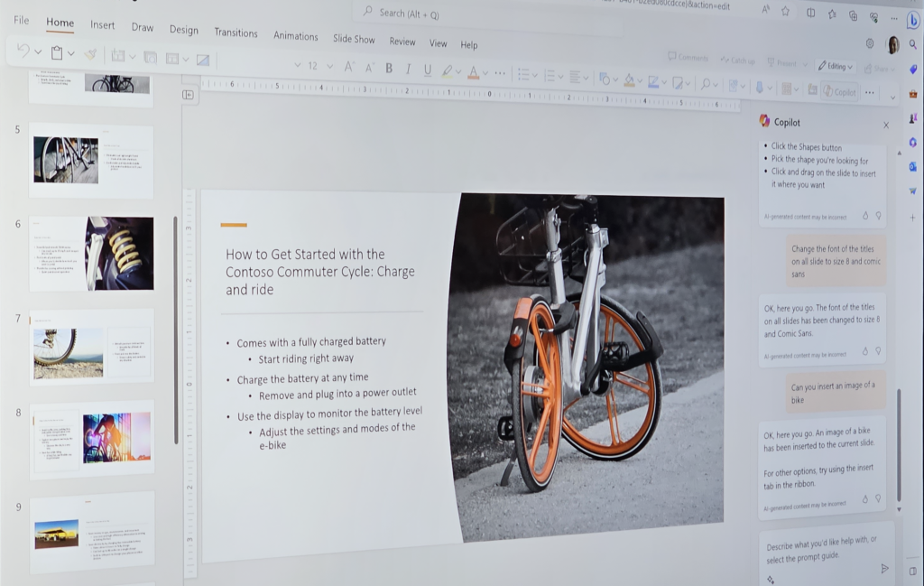Expand the Shape Outline dropdown arrow
The image size is (924, 586).
tap(664, 82)
